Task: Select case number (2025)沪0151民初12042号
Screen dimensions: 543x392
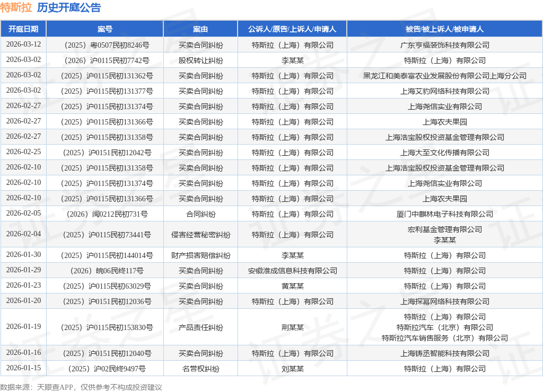Action: click(107, 153)
